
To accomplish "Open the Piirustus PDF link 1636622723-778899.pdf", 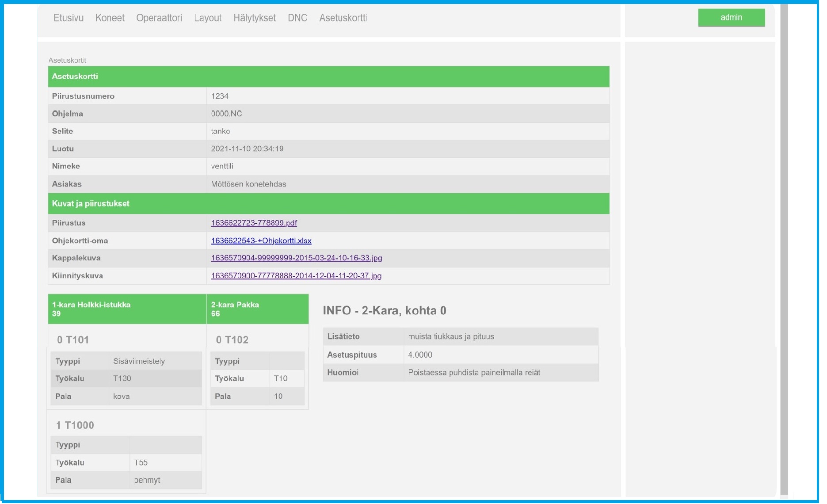I will [x=254, y=223].
